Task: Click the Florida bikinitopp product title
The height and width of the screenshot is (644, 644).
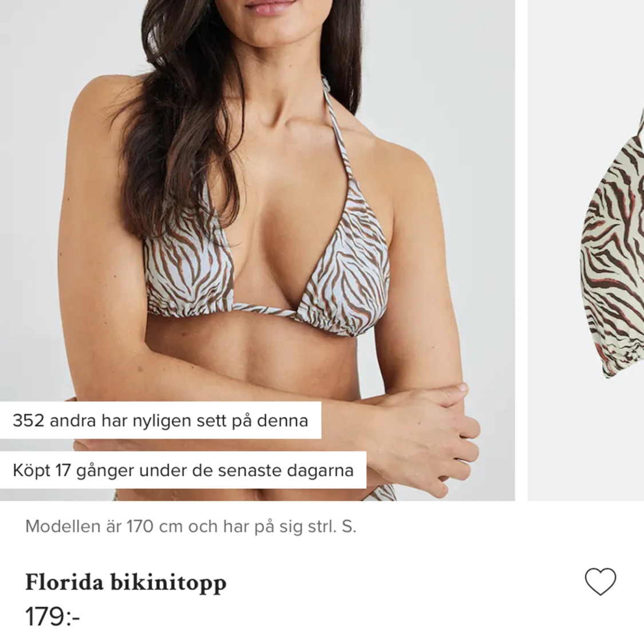Action: 126,583
